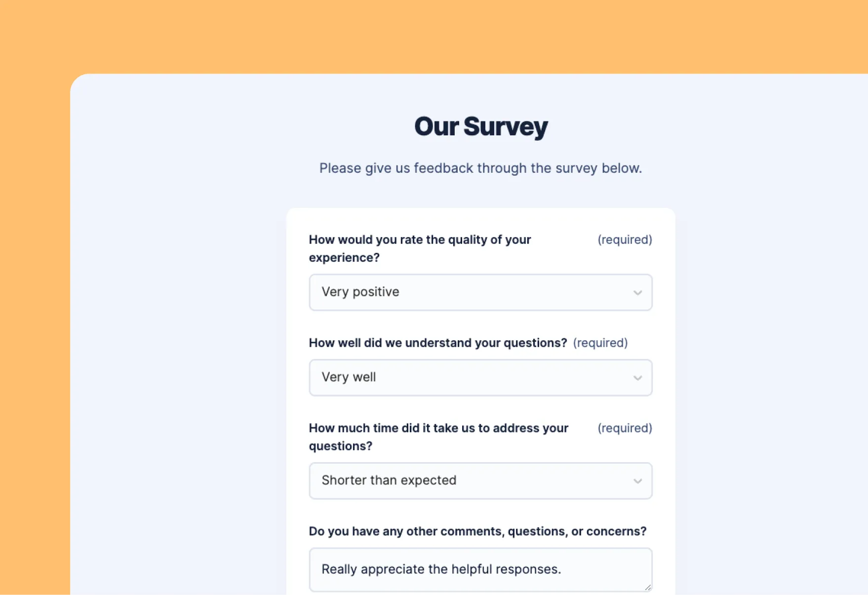Click the time-to-address question label
Screen dimensions: 868x595
click(438, 437)
